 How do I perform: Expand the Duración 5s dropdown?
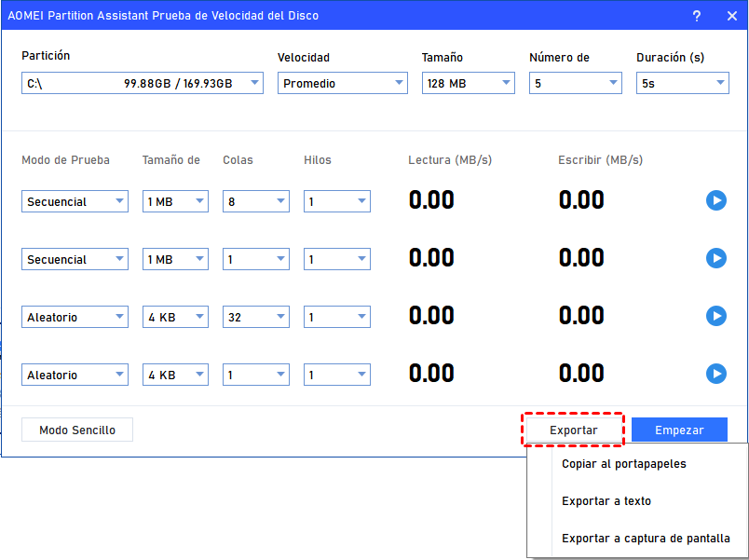682,83
